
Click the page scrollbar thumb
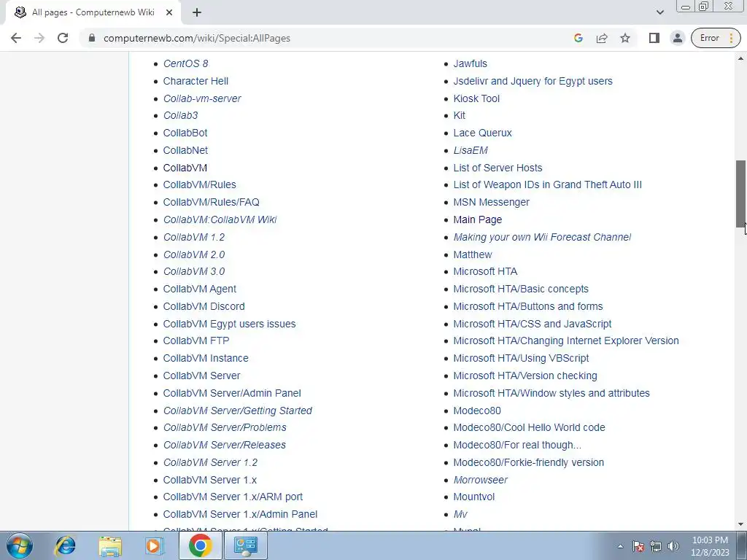(741, 194)
